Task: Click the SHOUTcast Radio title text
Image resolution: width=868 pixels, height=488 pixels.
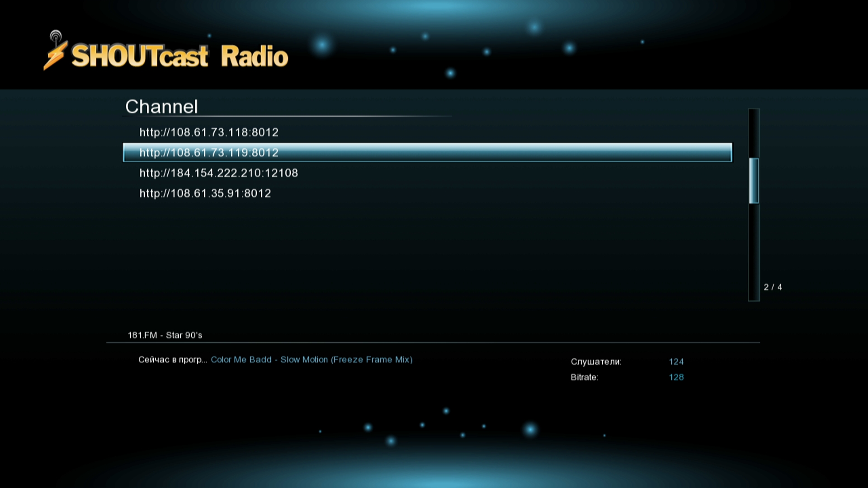Action: (180, 56)
